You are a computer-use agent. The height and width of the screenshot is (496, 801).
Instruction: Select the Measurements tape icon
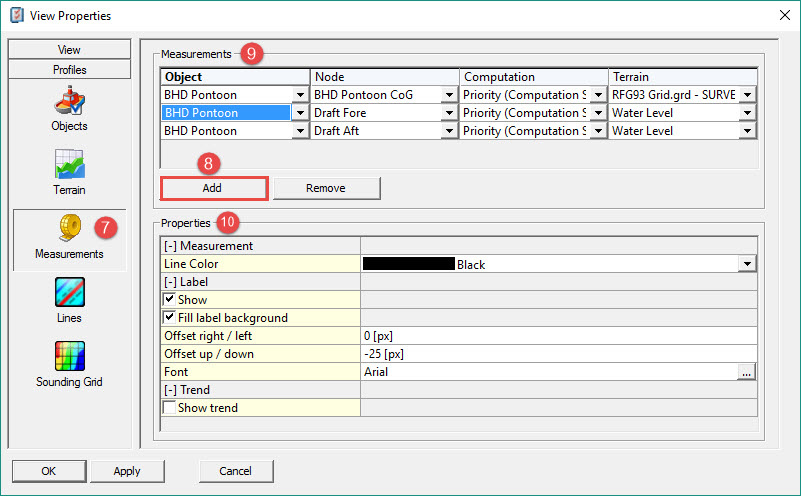[x=70, y=228]
